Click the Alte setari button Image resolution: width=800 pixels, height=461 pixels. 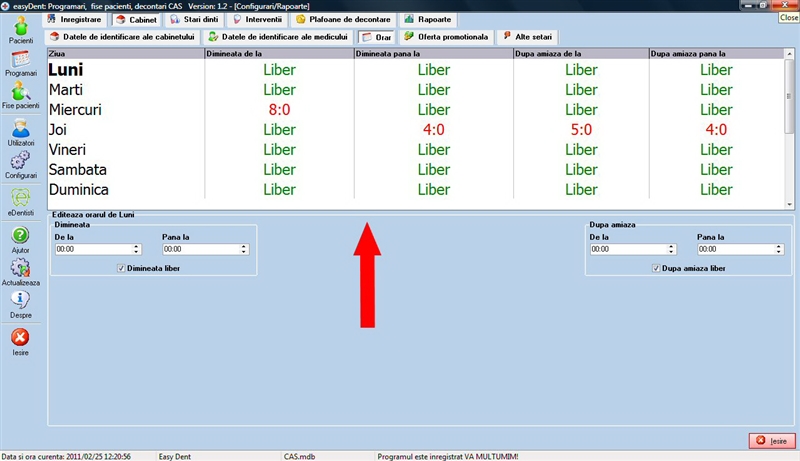524,37
